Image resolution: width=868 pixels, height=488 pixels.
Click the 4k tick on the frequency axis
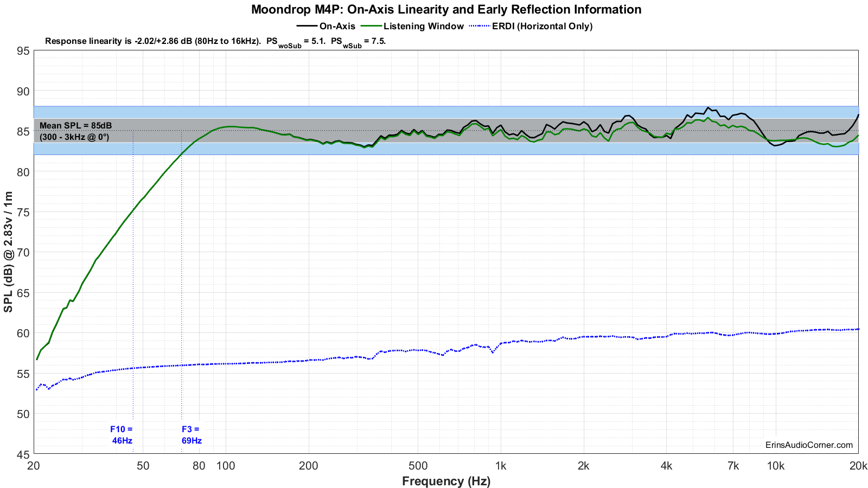666,466
